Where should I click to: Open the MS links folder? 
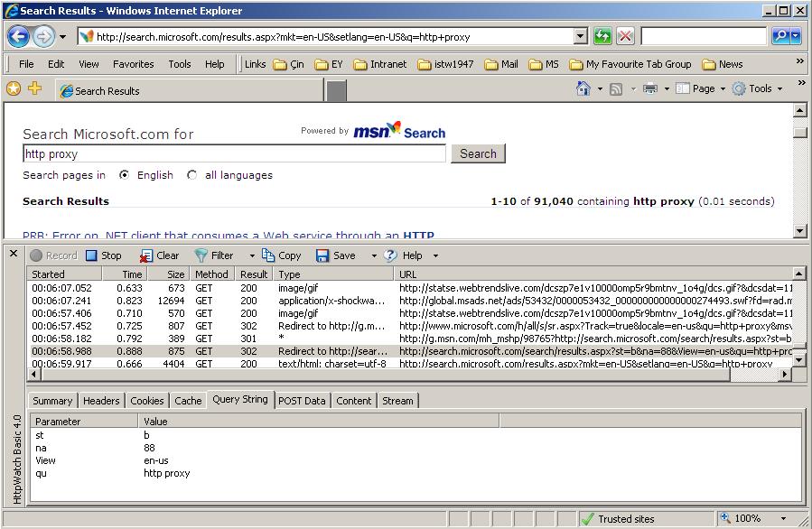(543, 64)
